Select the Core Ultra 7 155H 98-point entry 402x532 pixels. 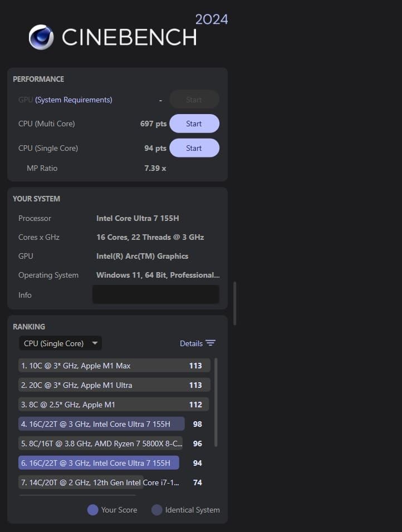[101, 424]
